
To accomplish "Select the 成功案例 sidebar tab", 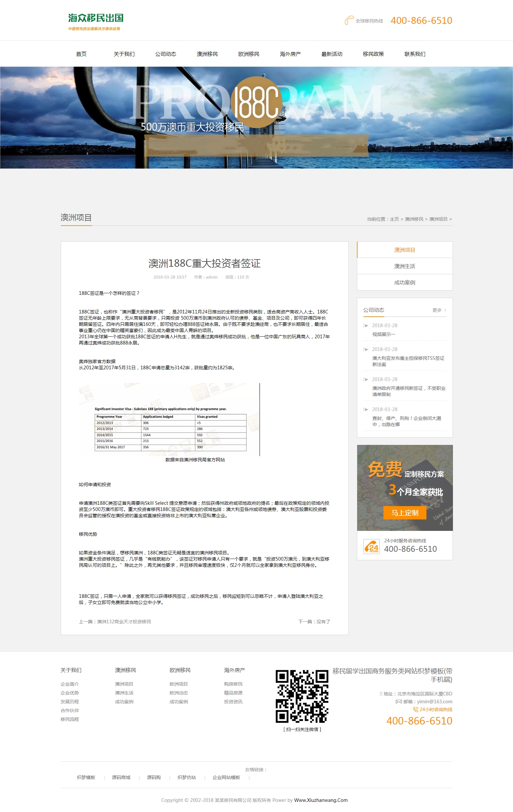I will pos(404,282).
